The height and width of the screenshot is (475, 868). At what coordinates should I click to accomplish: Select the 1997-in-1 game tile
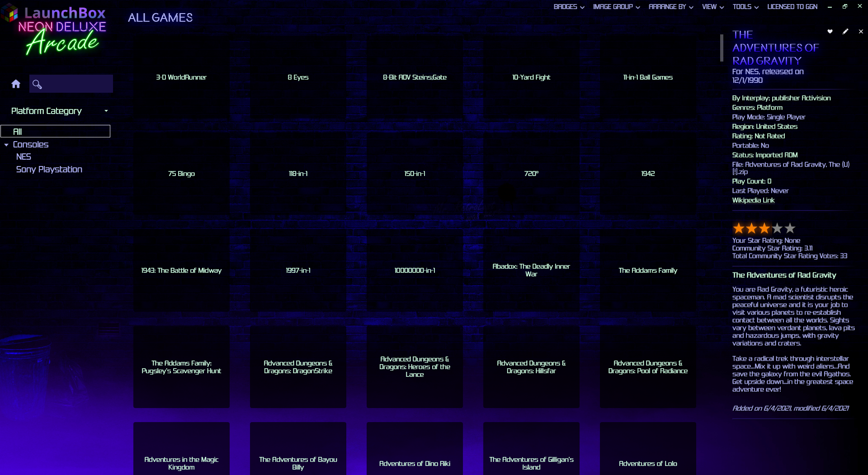[x=298, y=271]
